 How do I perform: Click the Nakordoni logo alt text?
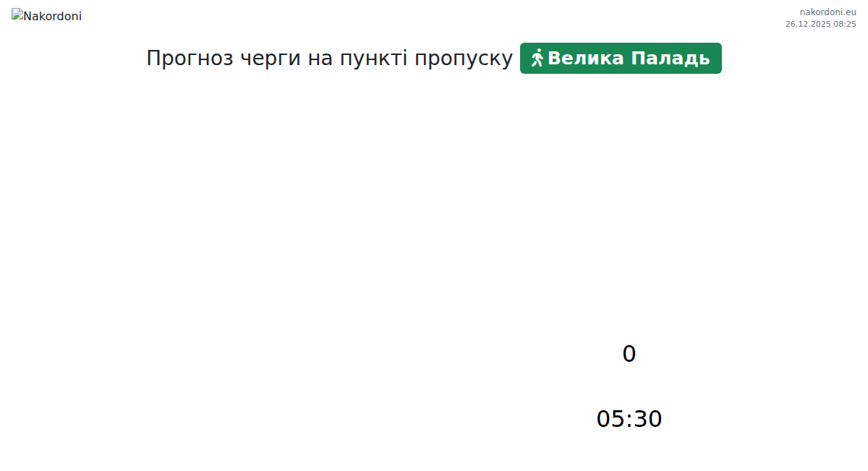click(53, 16)
